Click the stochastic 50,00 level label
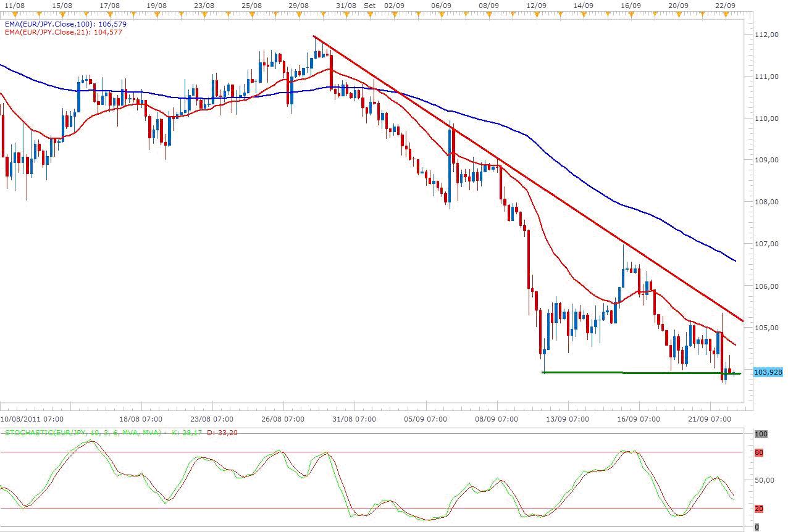 765,480
